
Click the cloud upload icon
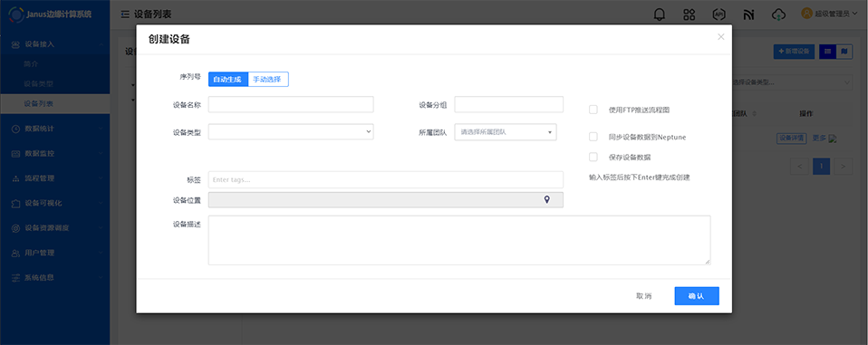tap(779, 14)
